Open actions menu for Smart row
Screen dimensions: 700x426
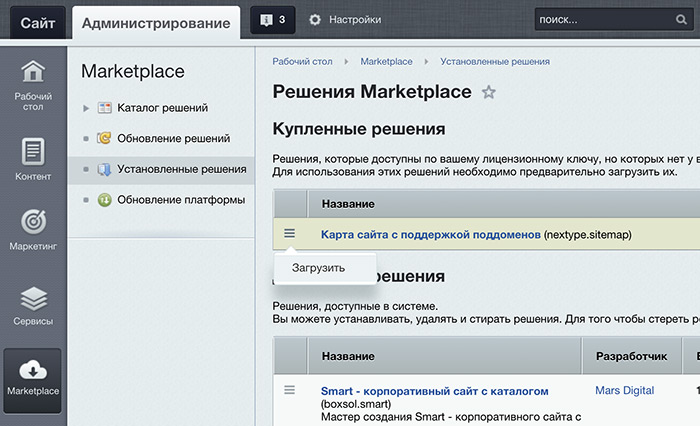point(290,390)
